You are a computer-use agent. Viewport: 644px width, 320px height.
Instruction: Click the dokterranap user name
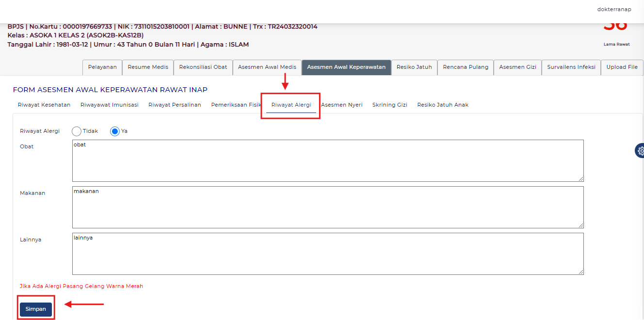tap(614, 9)
